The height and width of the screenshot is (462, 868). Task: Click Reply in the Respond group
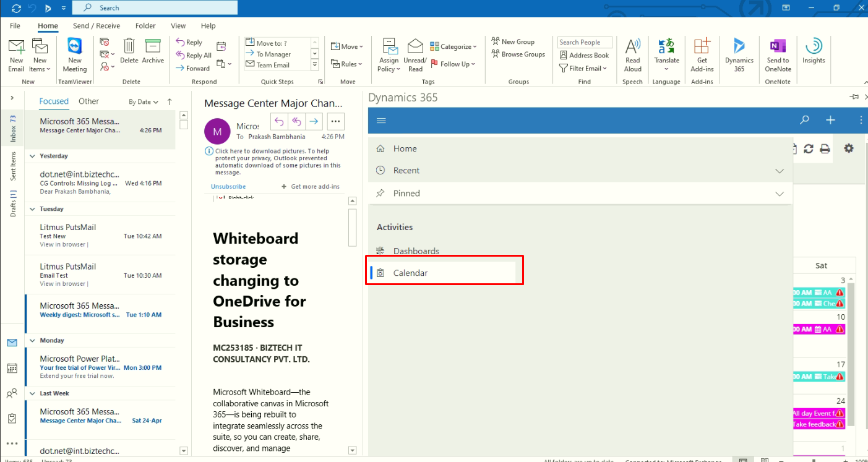point(189,43)
